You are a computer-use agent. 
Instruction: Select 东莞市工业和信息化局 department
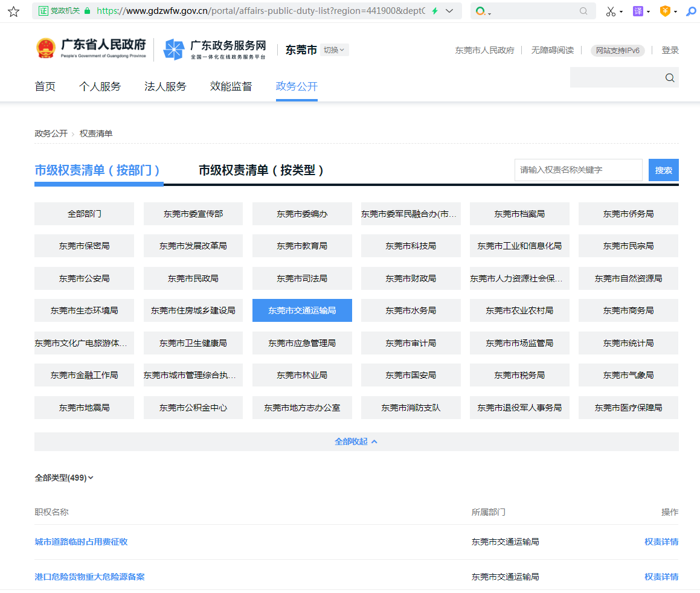coord(519,246)
